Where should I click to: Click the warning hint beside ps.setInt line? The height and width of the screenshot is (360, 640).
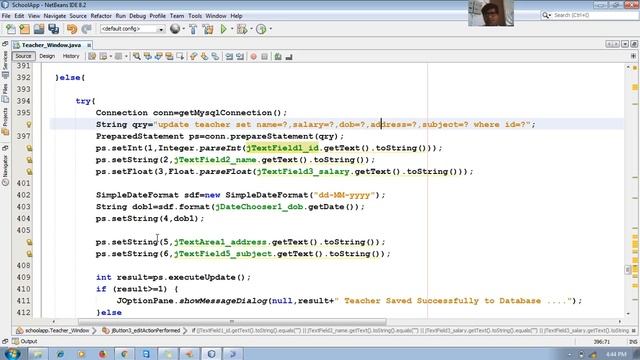tap(29, 148)
